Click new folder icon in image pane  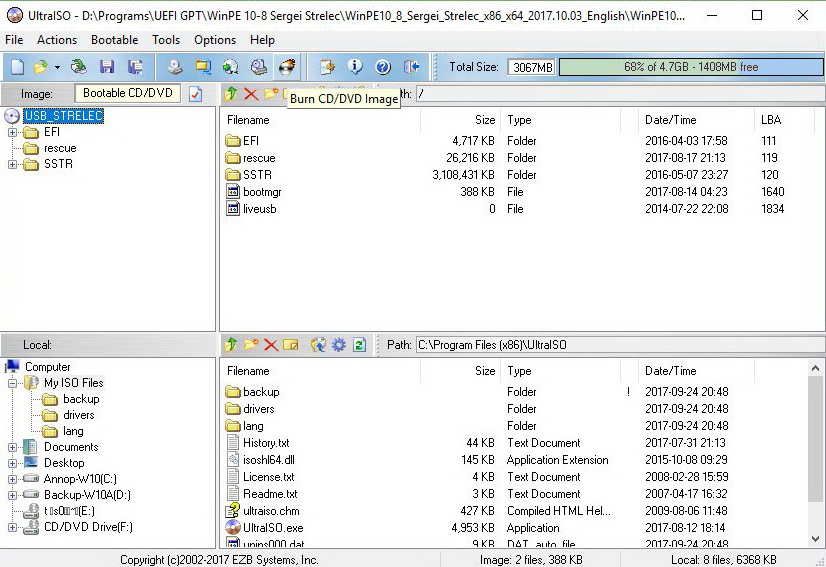271,94
